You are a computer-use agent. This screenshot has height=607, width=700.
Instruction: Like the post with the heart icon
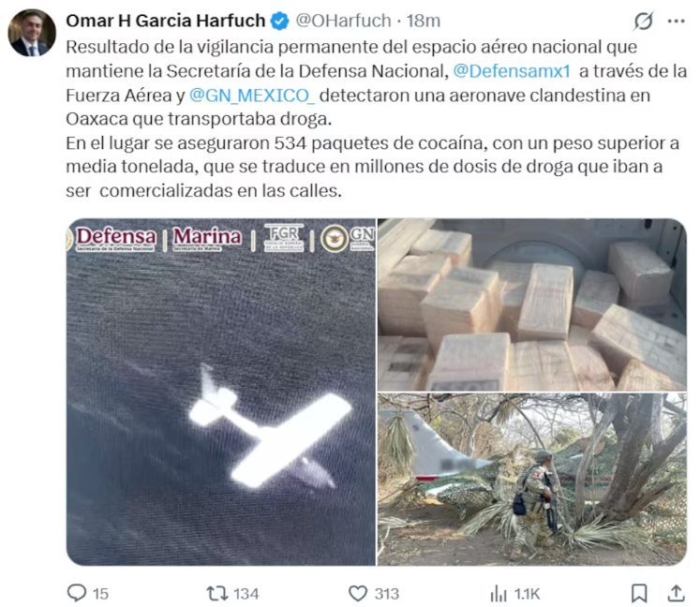click(x=358, y=594)
